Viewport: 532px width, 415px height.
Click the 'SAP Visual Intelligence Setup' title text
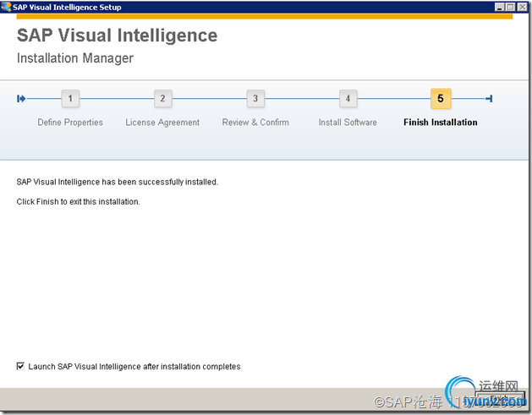click(67, 7)
